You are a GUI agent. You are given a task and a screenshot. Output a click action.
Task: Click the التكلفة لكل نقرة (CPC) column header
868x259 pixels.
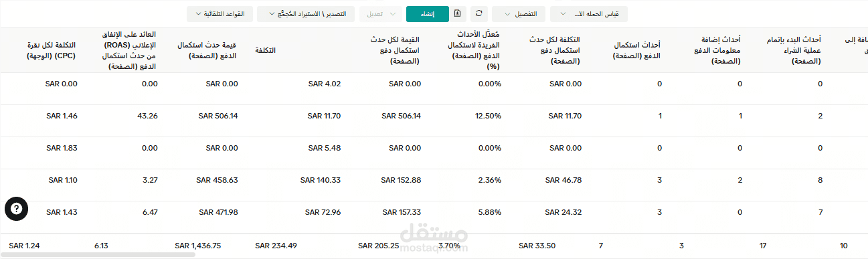click(51, 50)
